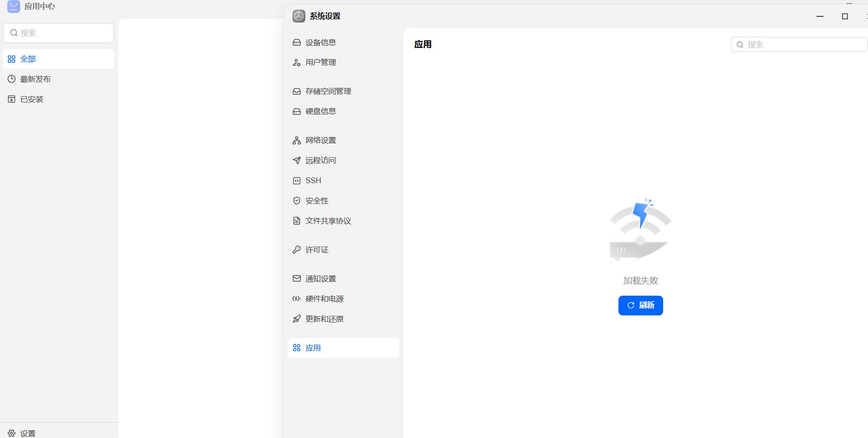868x438 pixels.
Task: Click the SSH terminal icon
Action: pos(297,181)
